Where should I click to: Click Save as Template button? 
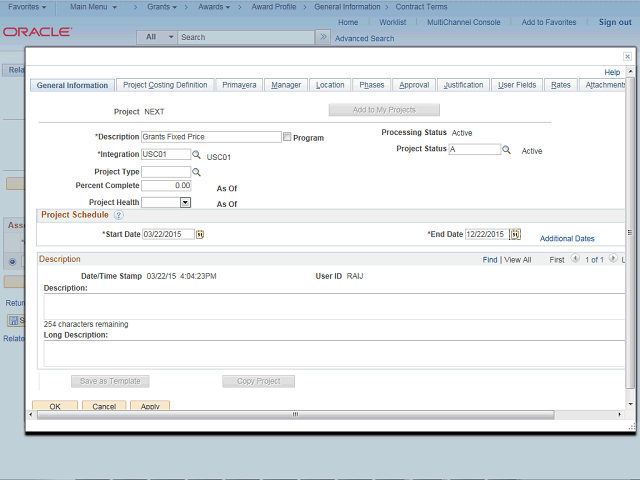pos(110,381)
